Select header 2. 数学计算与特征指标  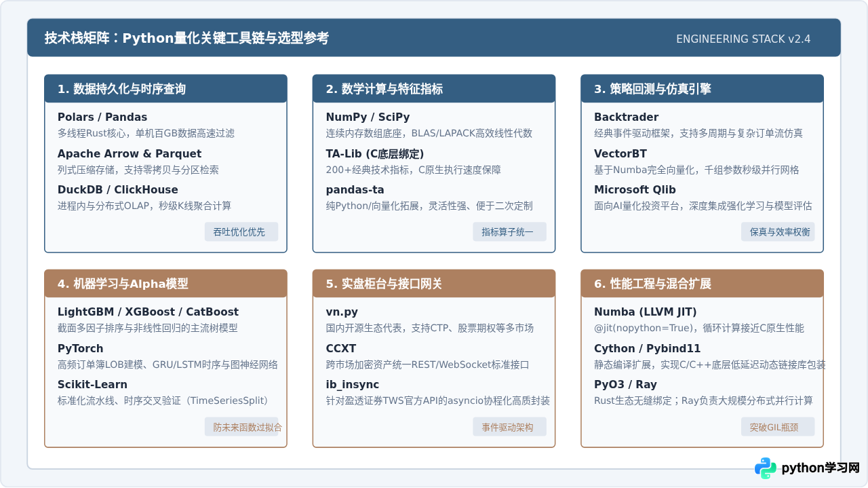tap(434, 89)
